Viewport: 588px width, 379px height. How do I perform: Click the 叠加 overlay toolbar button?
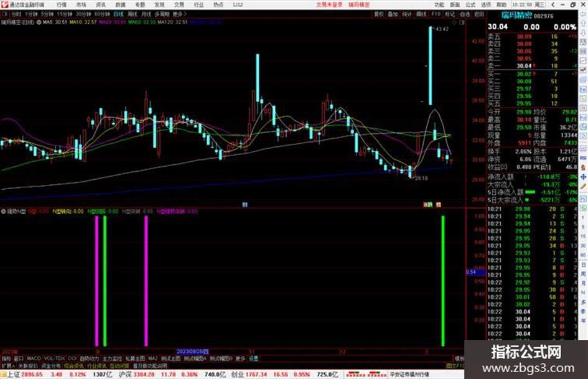pos(393,14)
